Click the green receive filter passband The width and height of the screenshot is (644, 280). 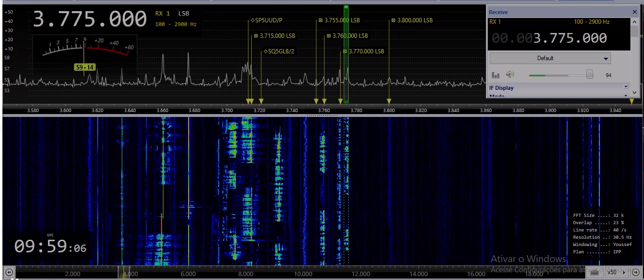pyautogui.click(x=346, y=54)
